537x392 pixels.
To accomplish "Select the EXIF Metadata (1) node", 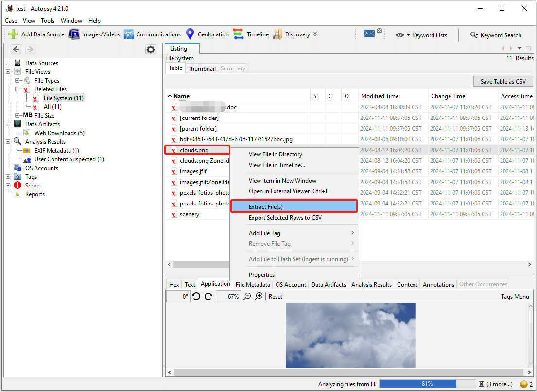I will (x=56, y=150).
